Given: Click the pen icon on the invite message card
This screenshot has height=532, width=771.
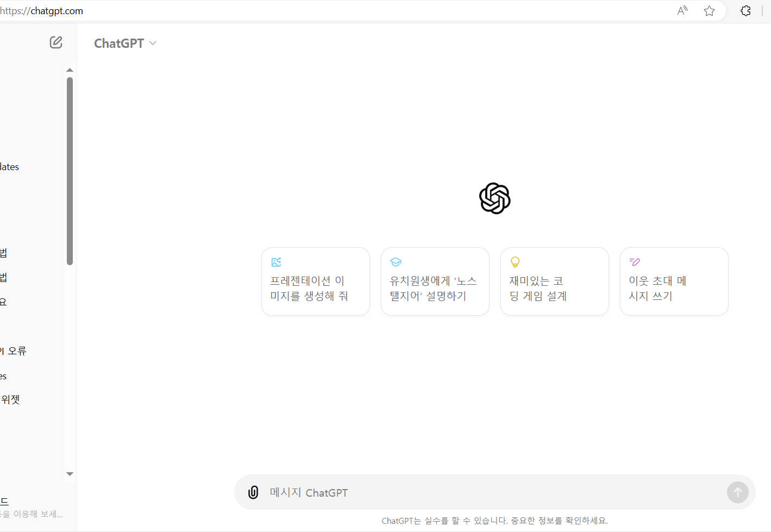Looking at the screenshot, I should tap(634, 261).
